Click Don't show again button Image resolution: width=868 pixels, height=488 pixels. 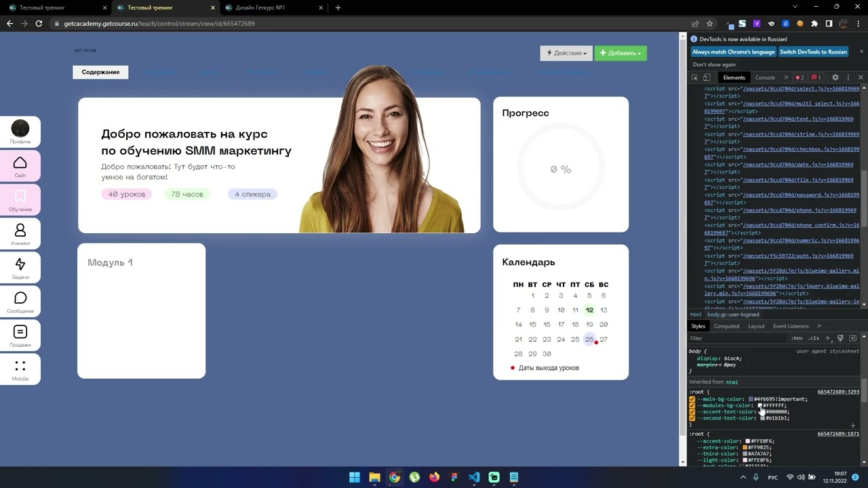714,64
